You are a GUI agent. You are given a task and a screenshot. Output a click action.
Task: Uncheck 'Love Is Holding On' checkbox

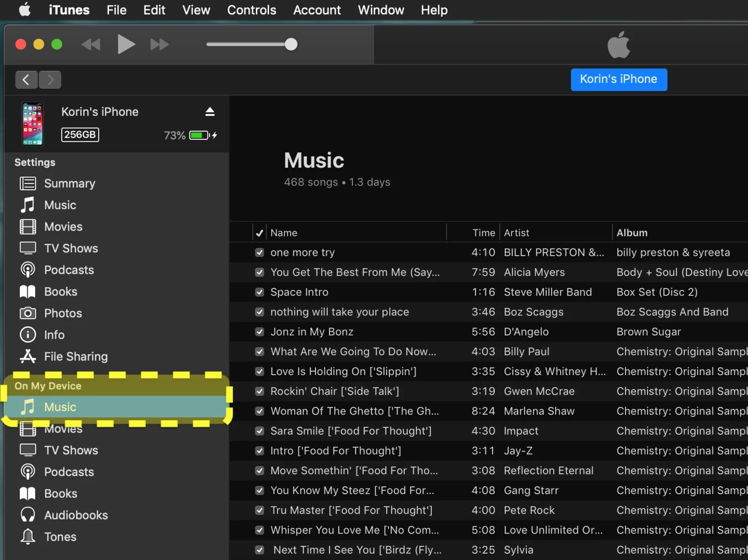[x=259, y=371]
